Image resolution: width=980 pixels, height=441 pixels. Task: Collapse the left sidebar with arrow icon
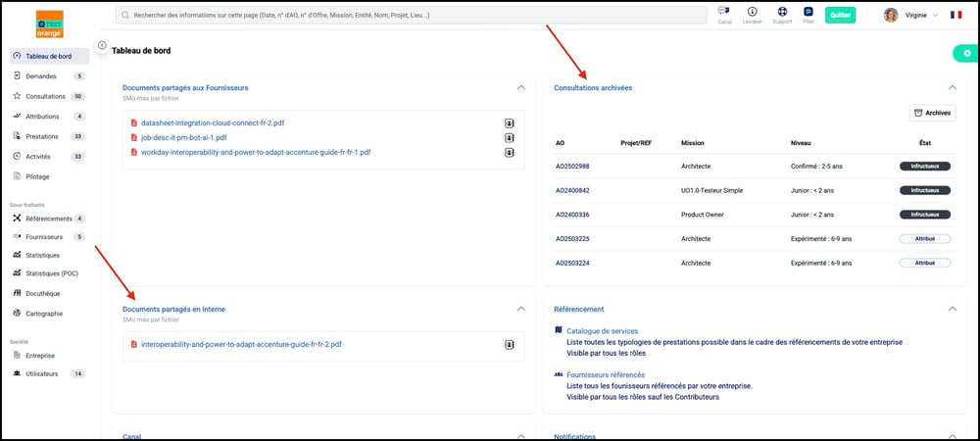[103, 45]
